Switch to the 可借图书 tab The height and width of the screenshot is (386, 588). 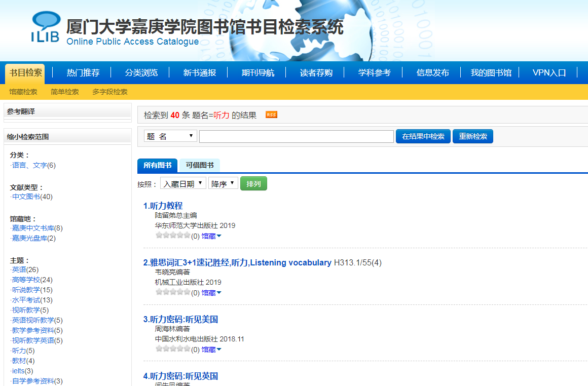point(199,166)
